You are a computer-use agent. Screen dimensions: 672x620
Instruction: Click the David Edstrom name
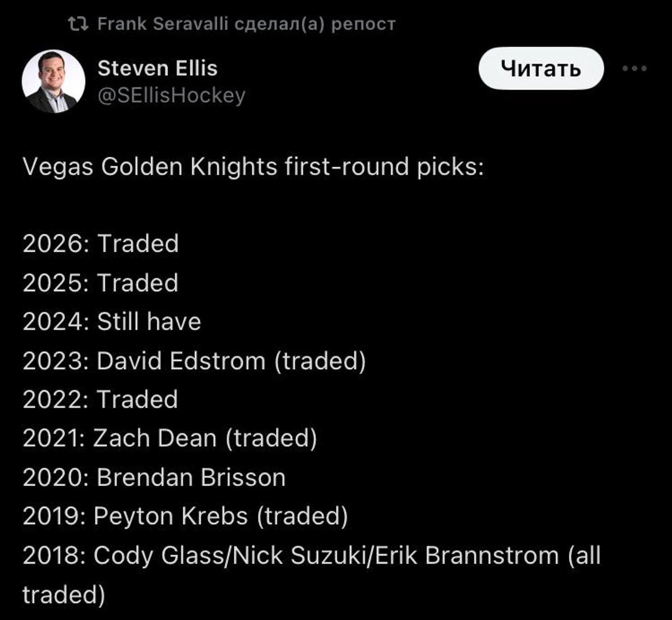pos(181,360)
